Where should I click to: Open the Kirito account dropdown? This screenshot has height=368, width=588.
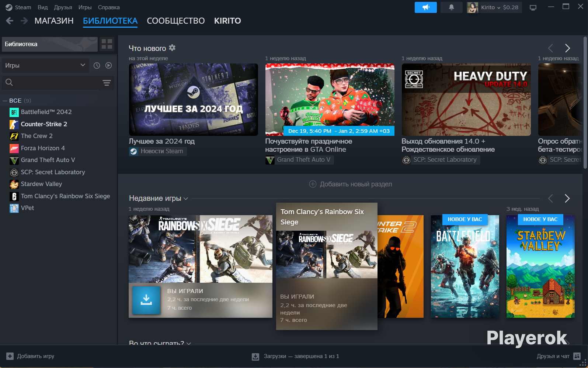coord(490,7)
